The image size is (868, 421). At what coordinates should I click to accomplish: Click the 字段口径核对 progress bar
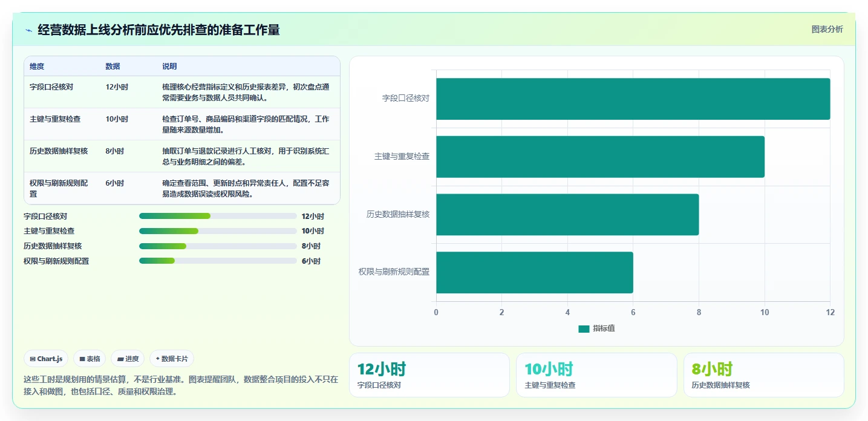tap(217, 216)
